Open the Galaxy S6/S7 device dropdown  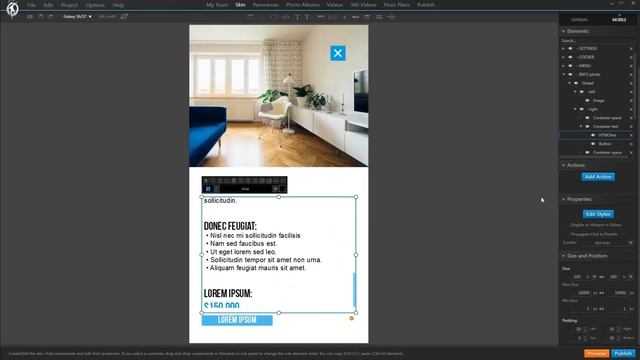(x=77, y=17)
